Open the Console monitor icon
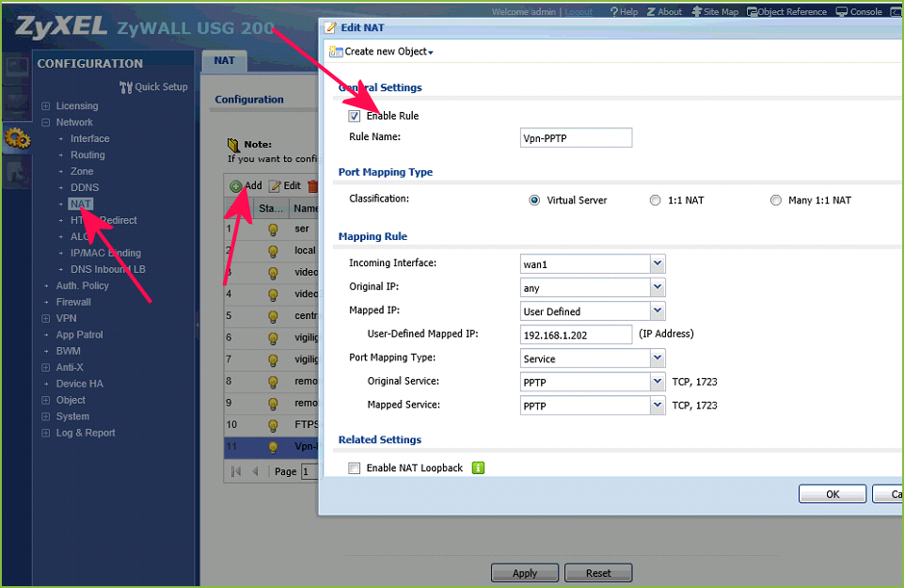The width and height of the screenshot is (904, 588). pos(842,11)
